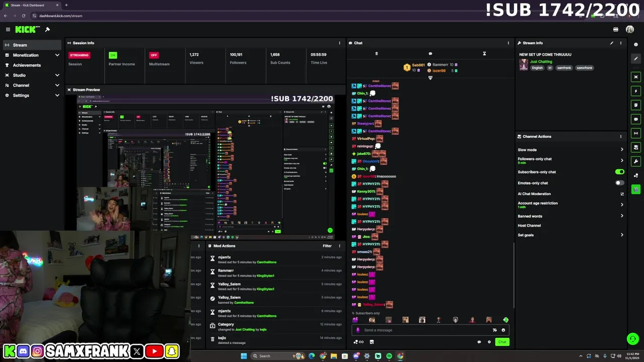Open Mod Actions three-dot menu

[339, 246]
